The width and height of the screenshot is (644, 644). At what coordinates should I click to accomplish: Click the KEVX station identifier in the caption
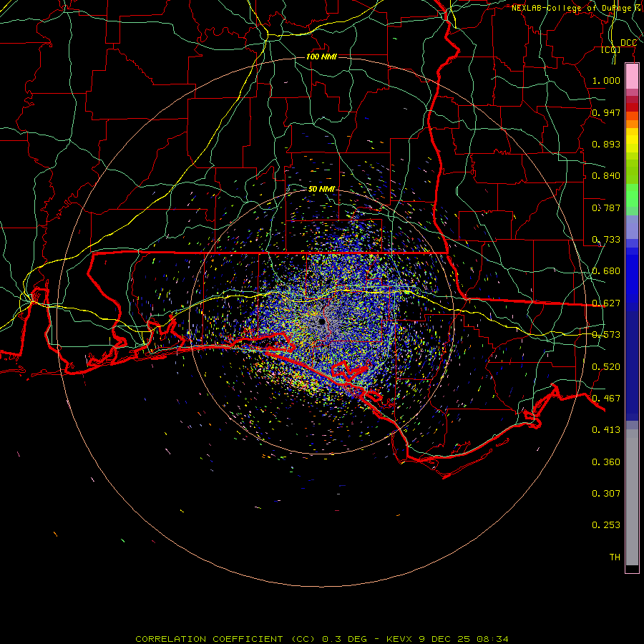pos(399,639)
